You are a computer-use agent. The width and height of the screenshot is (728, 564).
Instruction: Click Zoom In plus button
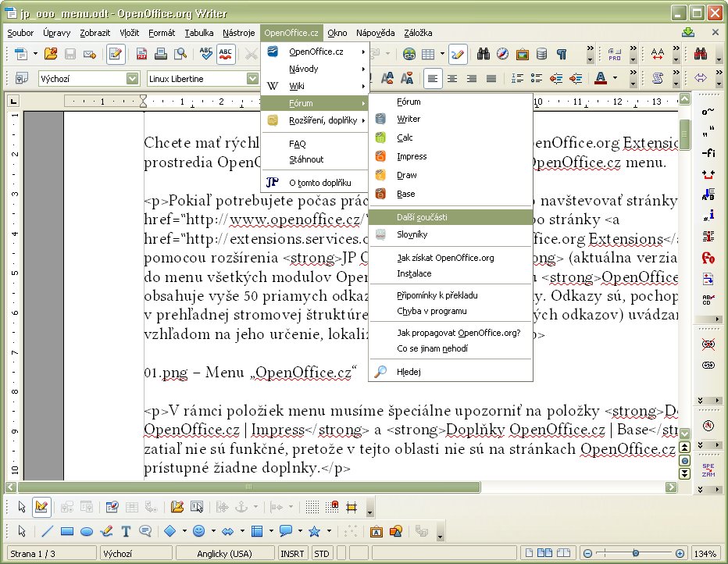pyautogui.click(x=680, y=554)
